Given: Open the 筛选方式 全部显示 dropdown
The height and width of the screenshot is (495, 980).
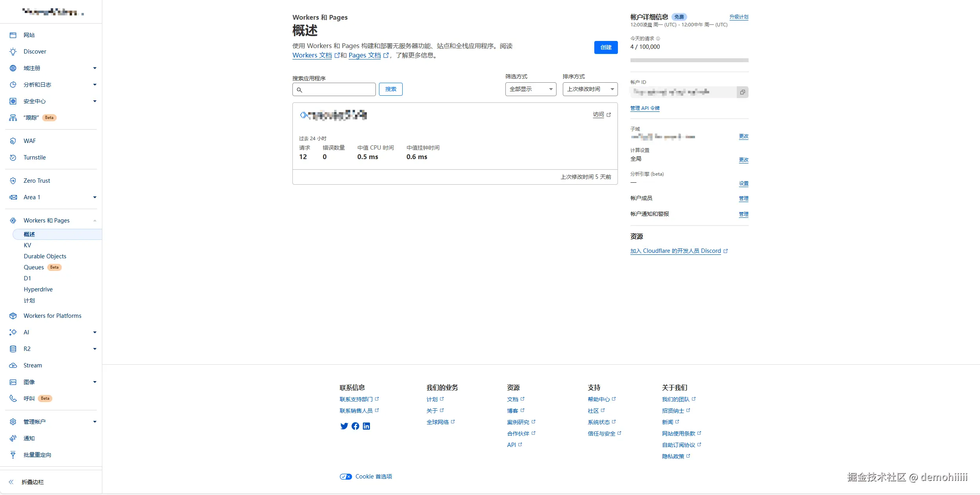Looking at the screenshot, I should click(x=531, y=89).
